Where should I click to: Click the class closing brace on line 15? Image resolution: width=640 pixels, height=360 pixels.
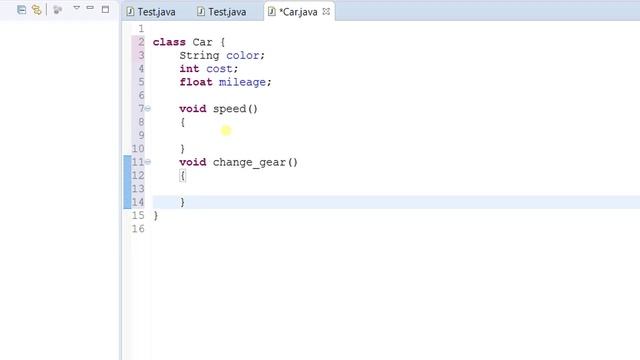tap(156, 216)
